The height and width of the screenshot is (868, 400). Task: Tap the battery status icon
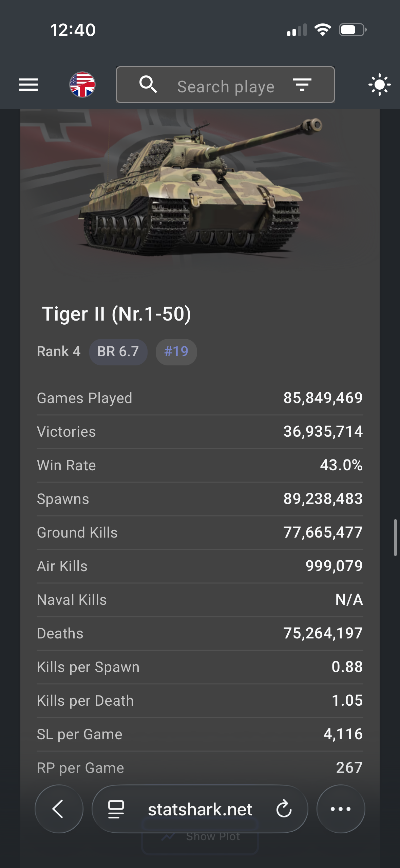[352, 30]
